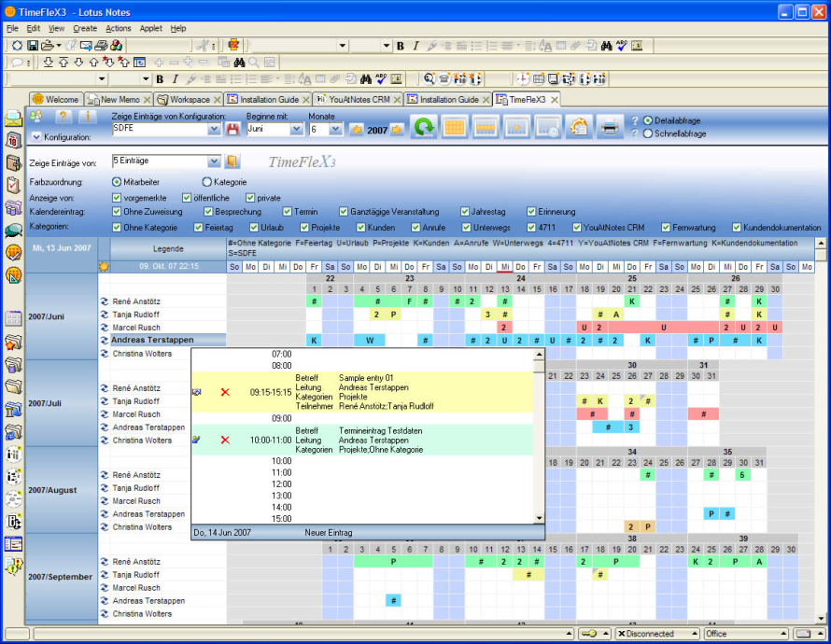Collapse the Konfiguration section arrow

[x=35, y=137]
